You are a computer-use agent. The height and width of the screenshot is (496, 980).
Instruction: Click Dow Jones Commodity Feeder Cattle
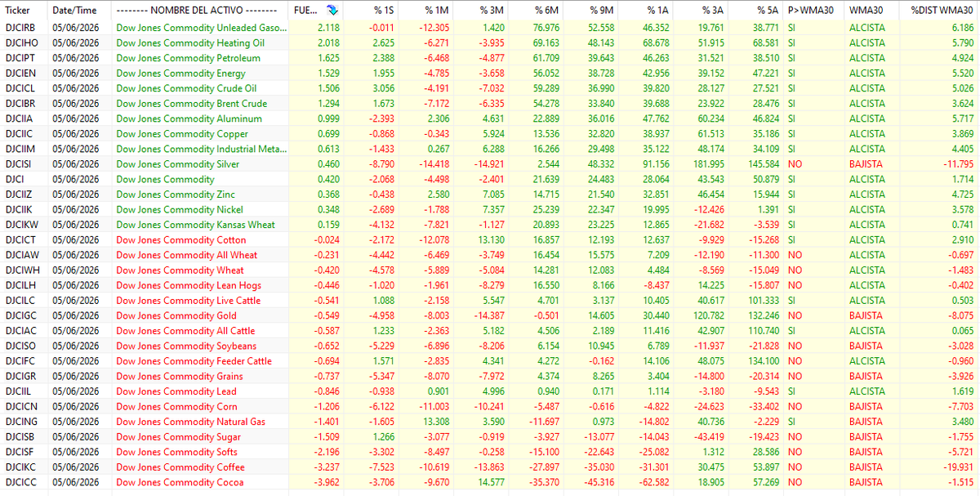coord(194,360)
